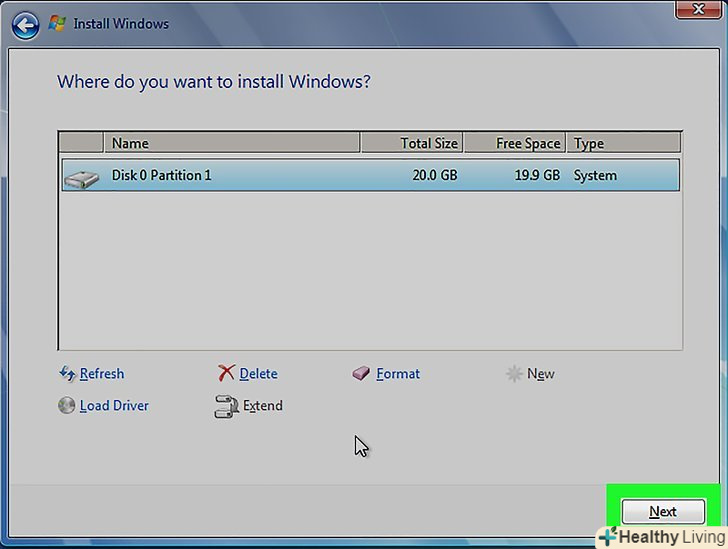The width and height of the screenshot is (728, 549).
Task: Click the Load Driver disc icon
Action: 66,405
